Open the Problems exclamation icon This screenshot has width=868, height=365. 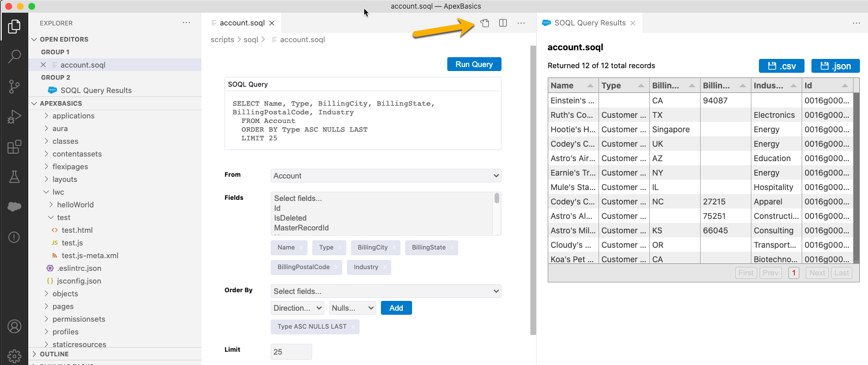click(x=14, y=237)
